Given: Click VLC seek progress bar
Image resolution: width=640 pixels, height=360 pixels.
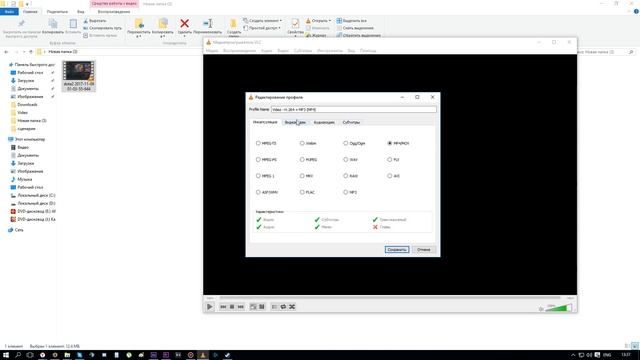Looking at the screenshot, I should pyautogui.click(x=390, y=298).
